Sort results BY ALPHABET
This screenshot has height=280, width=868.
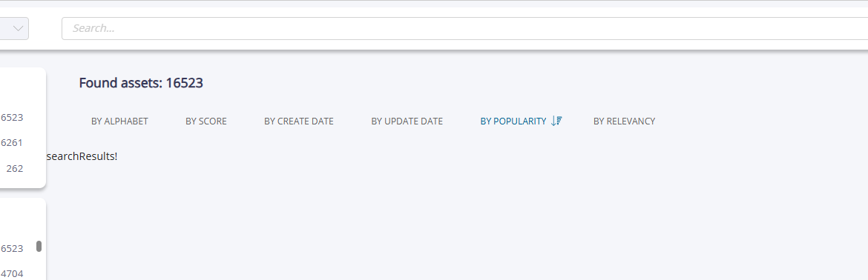pos(119,121)
